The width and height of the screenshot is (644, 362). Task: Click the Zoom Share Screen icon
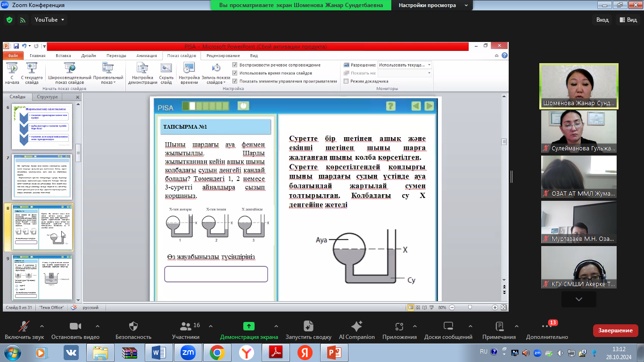click(x=248, y=326)
